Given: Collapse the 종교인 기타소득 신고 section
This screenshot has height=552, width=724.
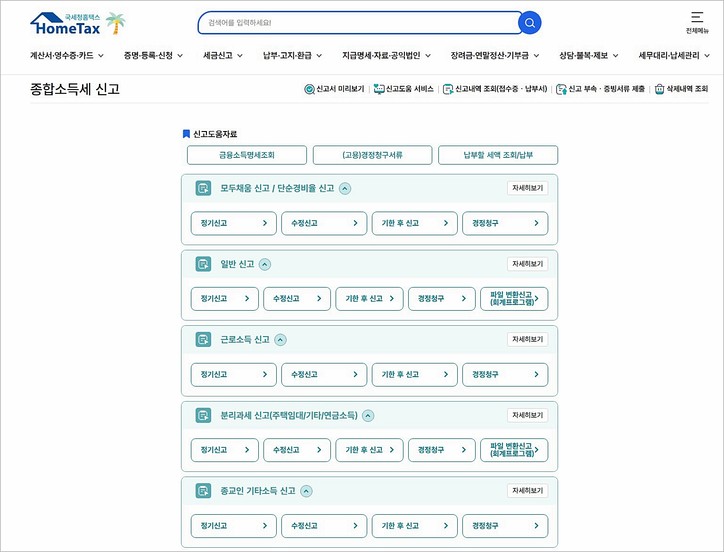Looking at the screenshot, I should [306, 491].
